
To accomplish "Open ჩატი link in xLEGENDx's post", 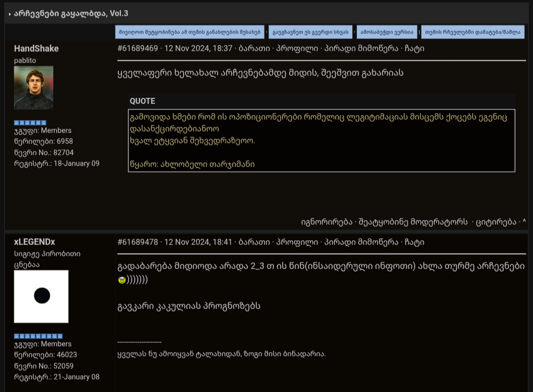I will tap(414, 242).
